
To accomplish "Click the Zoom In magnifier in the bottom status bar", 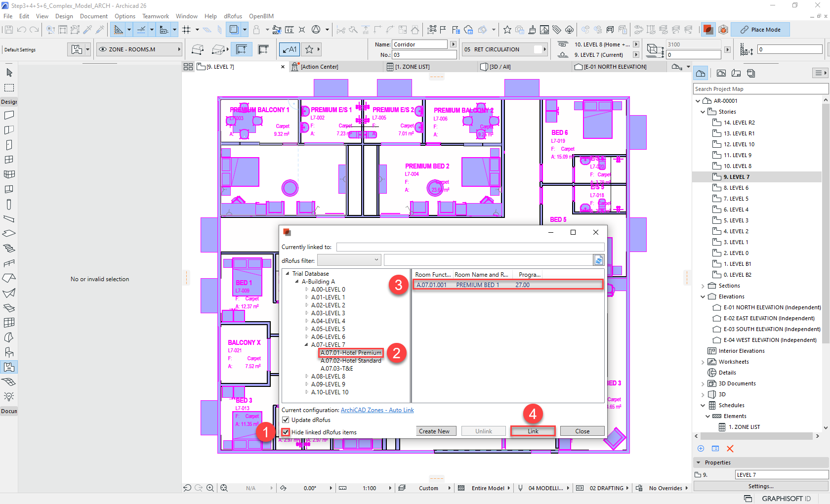I will [x=210, y=488].
